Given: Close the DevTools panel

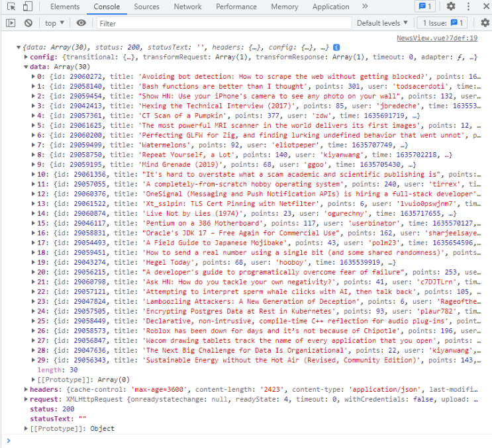Looking at the screenshot, I should [486, 6].
